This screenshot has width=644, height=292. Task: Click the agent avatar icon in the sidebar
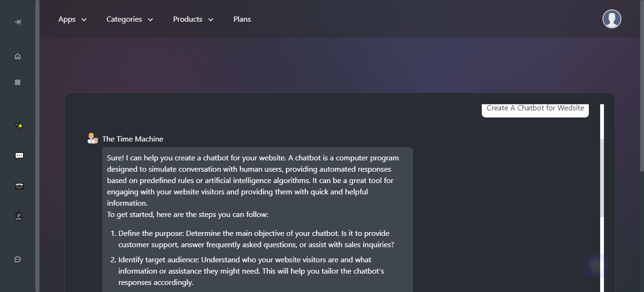tap(19, 216)
